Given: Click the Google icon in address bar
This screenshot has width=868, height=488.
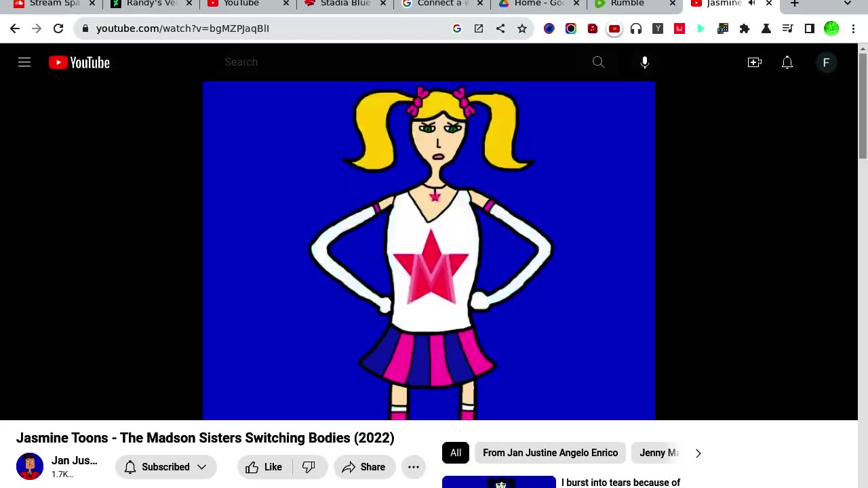Looking at the screenshot, I should (x=457, y=28).
